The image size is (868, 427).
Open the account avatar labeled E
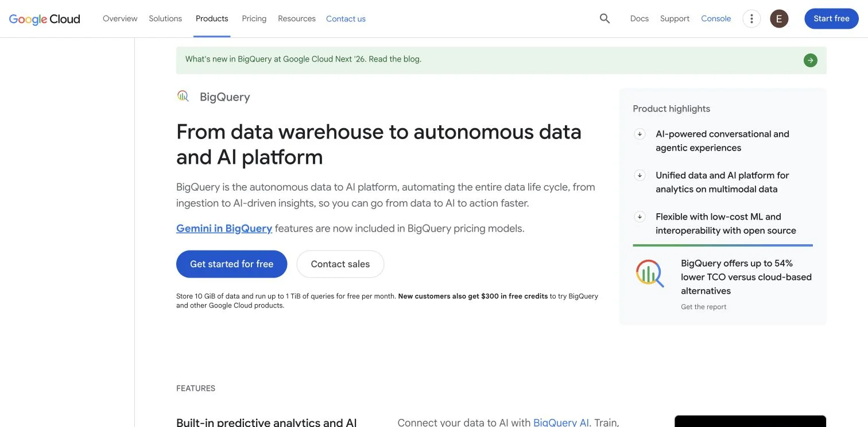(x=779, y=18)
